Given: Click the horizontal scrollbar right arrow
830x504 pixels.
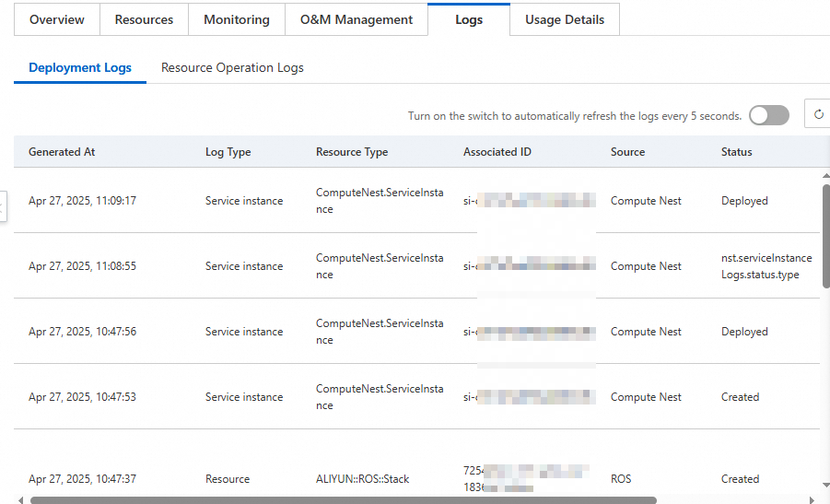Looking at the screenshot, I should pos(812,500).
